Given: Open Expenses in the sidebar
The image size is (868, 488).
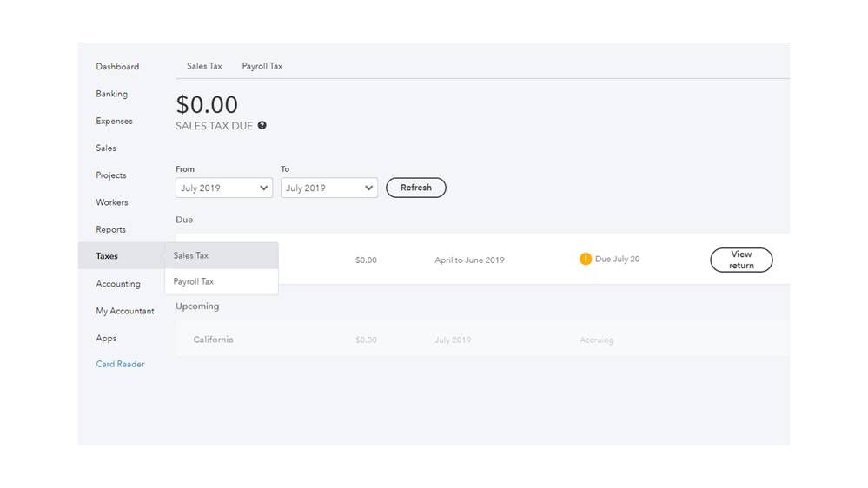Looking at the screenshot, I should click(x=114, y=121).
